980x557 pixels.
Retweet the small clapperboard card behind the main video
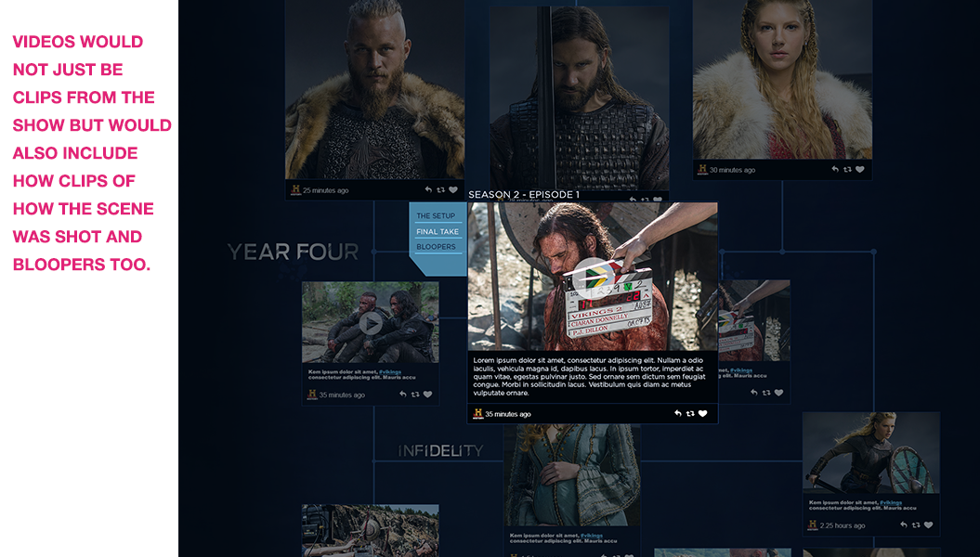(766, 392)
